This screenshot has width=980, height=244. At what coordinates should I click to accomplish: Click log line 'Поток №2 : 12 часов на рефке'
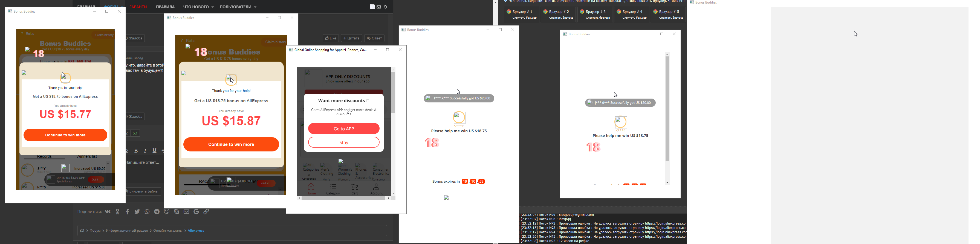(555, 241)
